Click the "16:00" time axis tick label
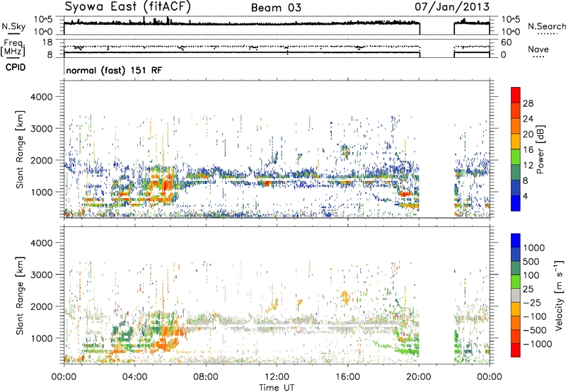The height and width of the screenshot is (392, 566). [x=347, y=377]
